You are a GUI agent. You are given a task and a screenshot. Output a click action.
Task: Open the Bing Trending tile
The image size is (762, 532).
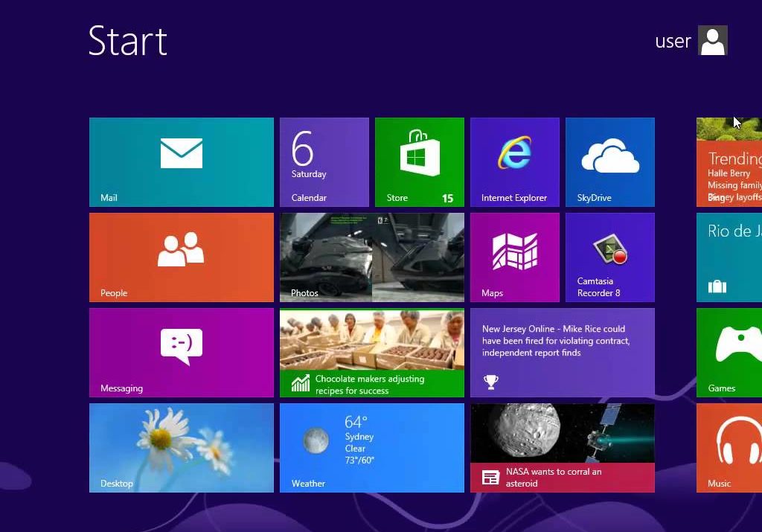coord(729,162)
